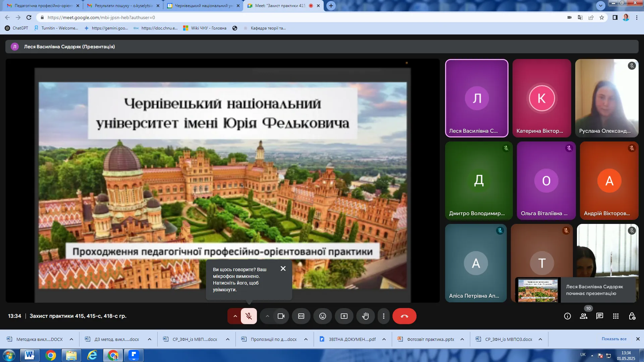Open File Explorer from taskbar

tap(71, 355)
